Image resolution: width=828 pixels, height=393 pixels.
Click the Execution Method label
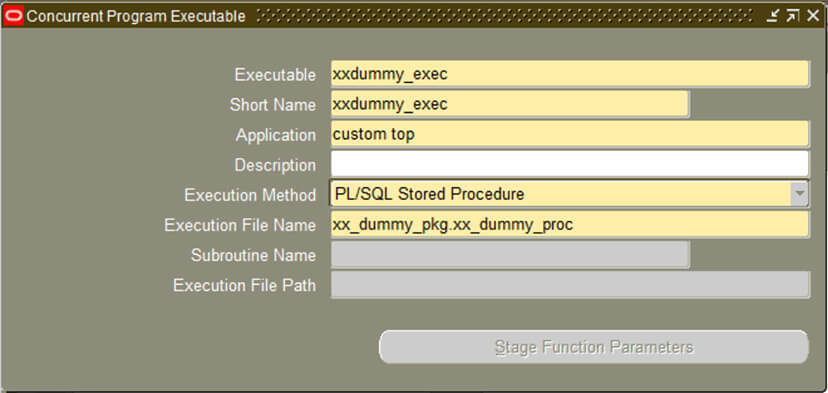[250, 195]
